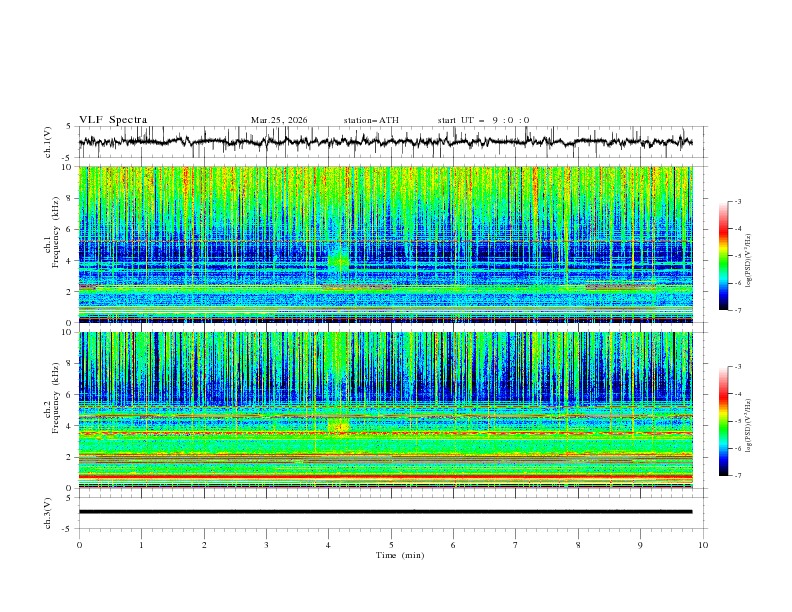
Task: Click the 8 minute tick label
Action: (x=578, y=544)
